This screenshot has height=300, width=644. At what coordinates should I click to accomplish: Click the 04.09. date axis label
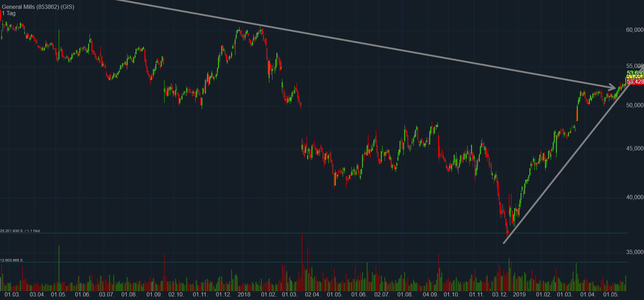(430, 295)
